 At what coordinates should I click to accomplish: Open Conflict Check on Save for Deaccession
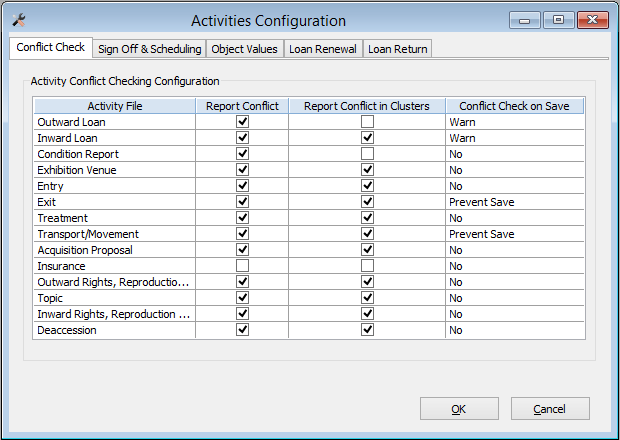tap(515, 330)
